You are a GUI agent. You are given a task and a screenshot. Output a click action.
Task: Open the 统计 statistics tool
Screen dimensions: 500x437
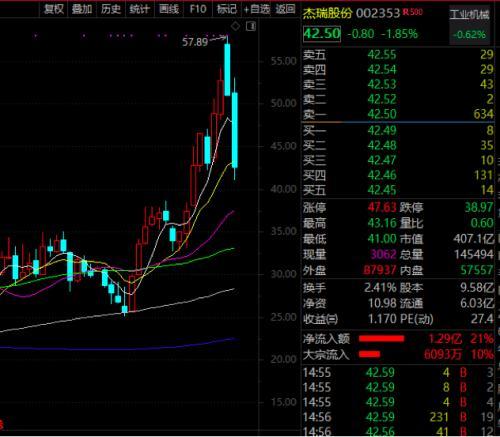click(x=139, y=9)
